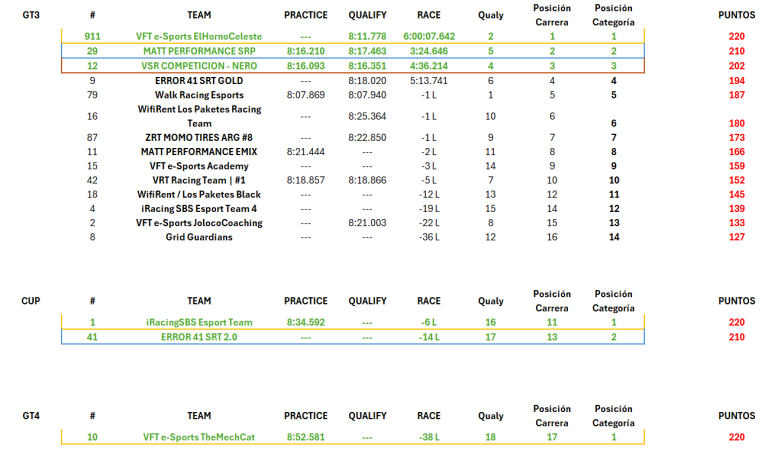This screenshot has width=768, height=473.
Task: Select the qualify time 8:18.866
Action: [367, 180]
